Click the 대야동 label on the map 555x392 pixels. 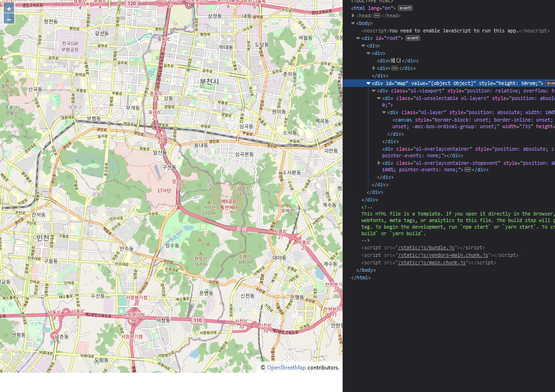(x=279, y=258)
